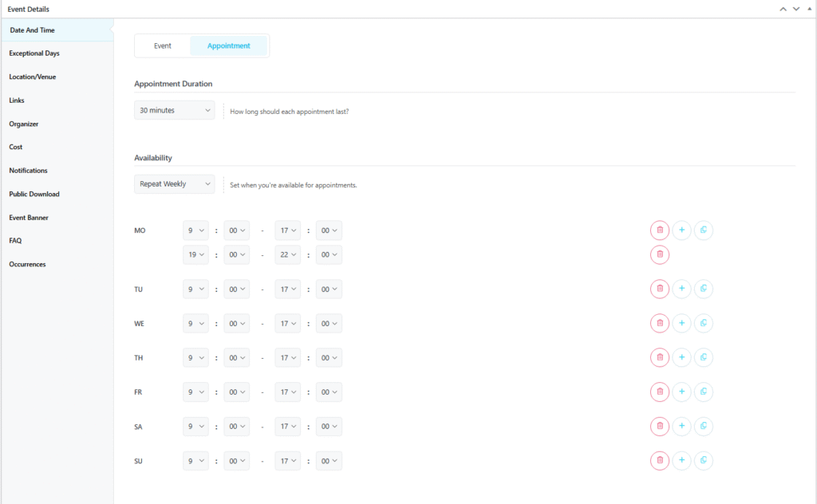Copy Tuesday's availability
The height and width of the screenshot is (504, 817).
[704, 289]
